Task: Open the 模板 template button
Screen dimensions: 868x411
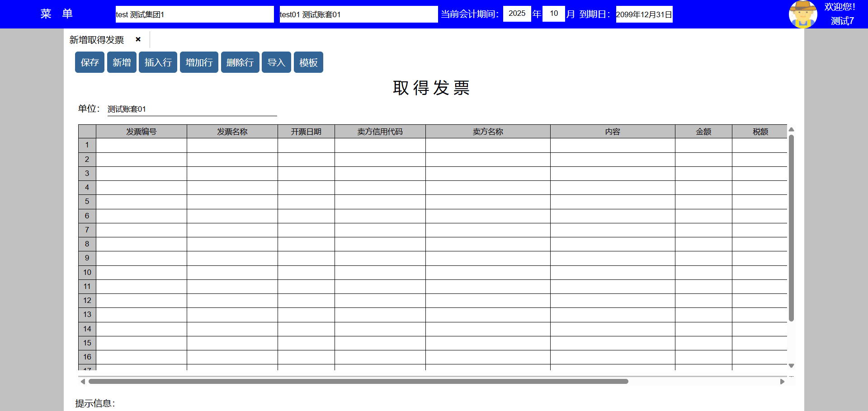Action: [x=308, y=62]
